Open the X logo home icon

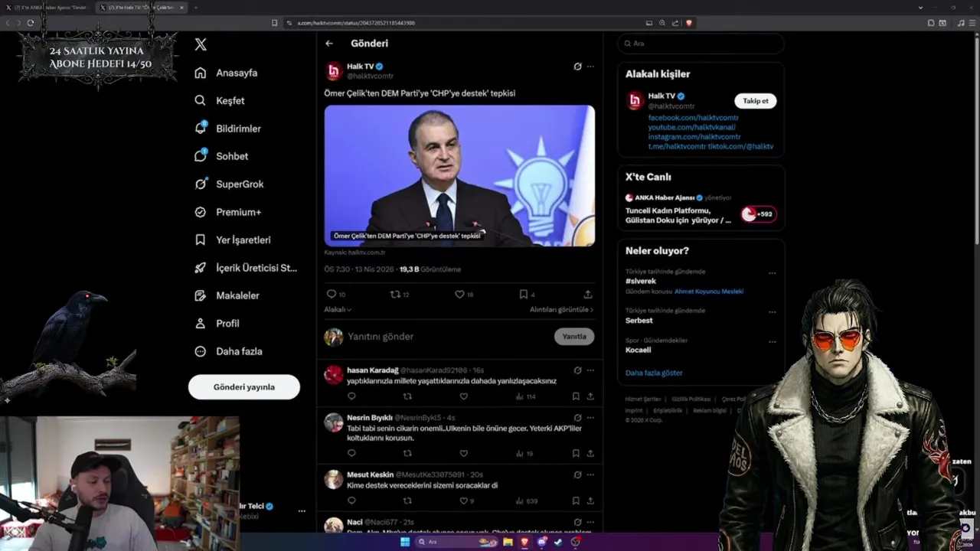pyautogui.click(x=201, y=44)
